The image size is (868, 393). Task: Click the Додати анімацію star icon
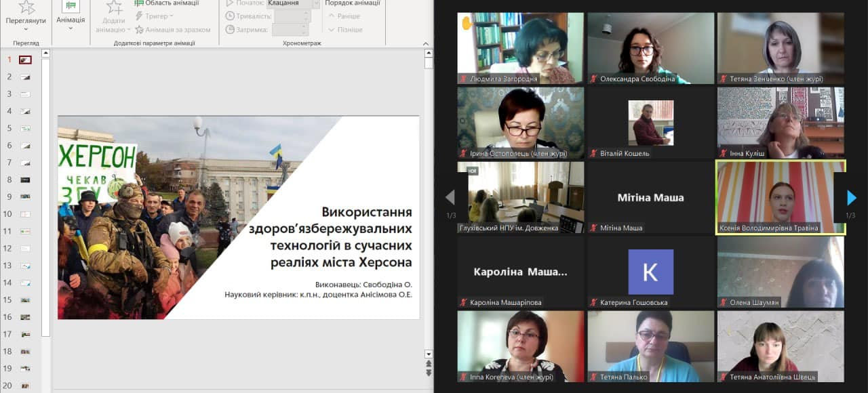(x=114, y=7)
